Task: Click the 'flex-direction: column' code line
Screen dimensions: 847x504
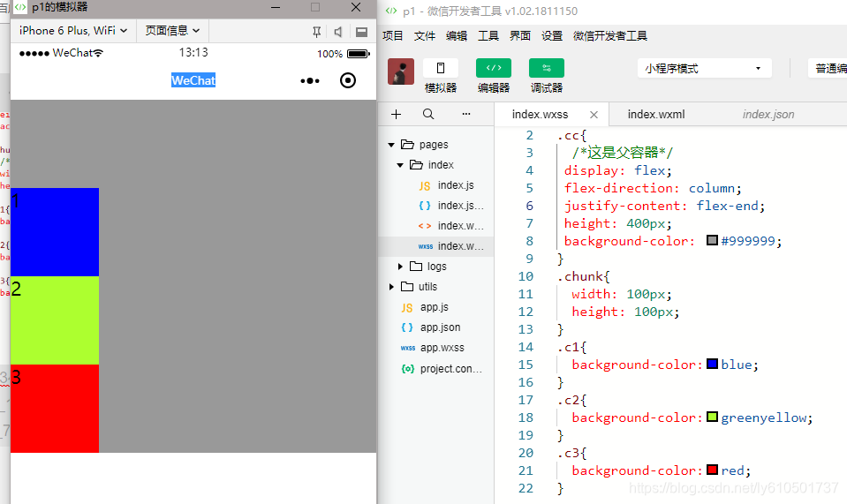Action: pyautogui.click(x=653, y=188)
